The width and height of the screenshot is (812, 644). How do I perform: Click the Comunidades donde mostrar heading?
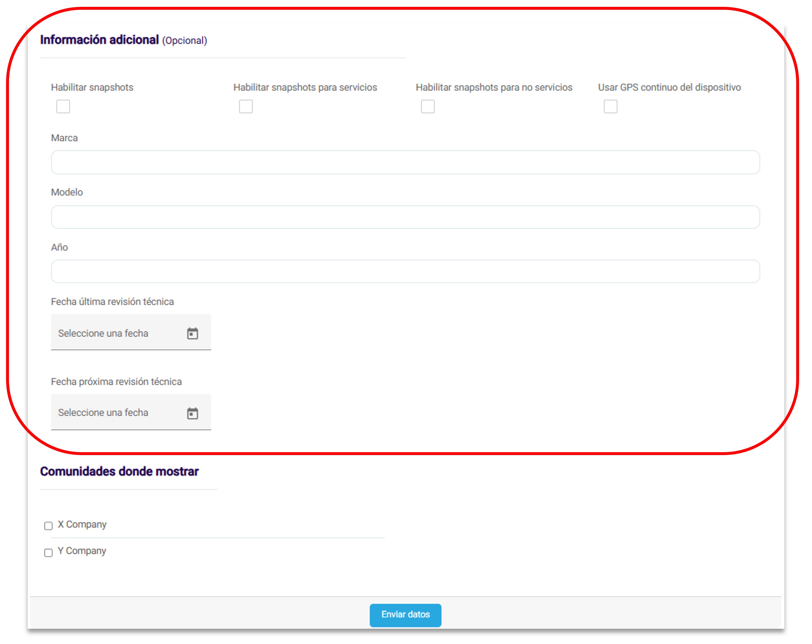119,471
